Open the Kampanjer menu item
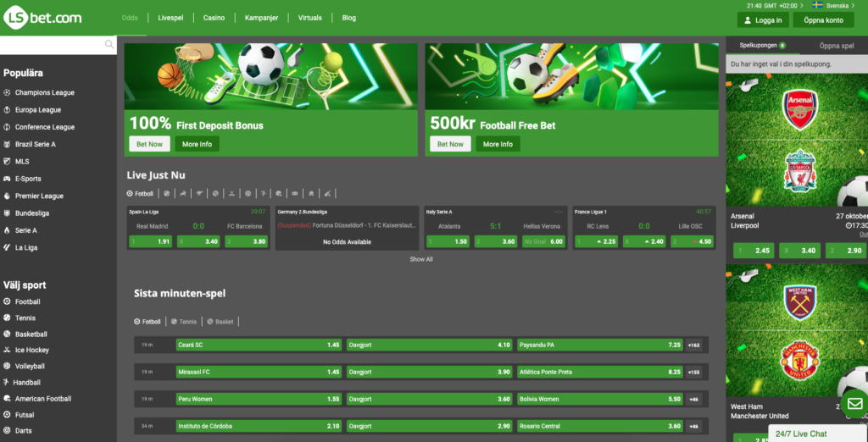The image size is (868, 442). 260,18
